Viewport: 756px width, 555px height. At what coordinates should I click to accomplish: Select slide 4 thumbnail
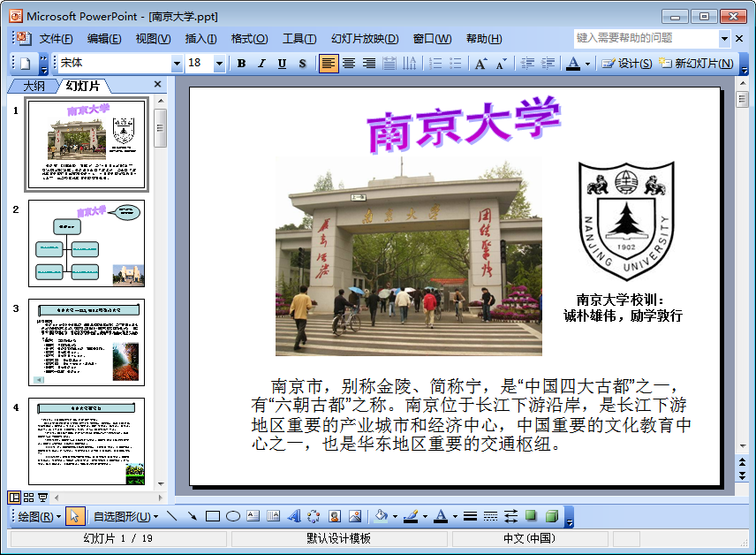coord(87,442)
